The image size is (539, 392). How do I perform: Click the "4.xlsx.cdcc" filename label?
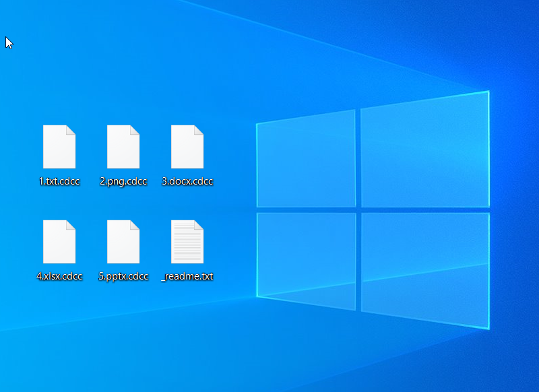point(59,276)
